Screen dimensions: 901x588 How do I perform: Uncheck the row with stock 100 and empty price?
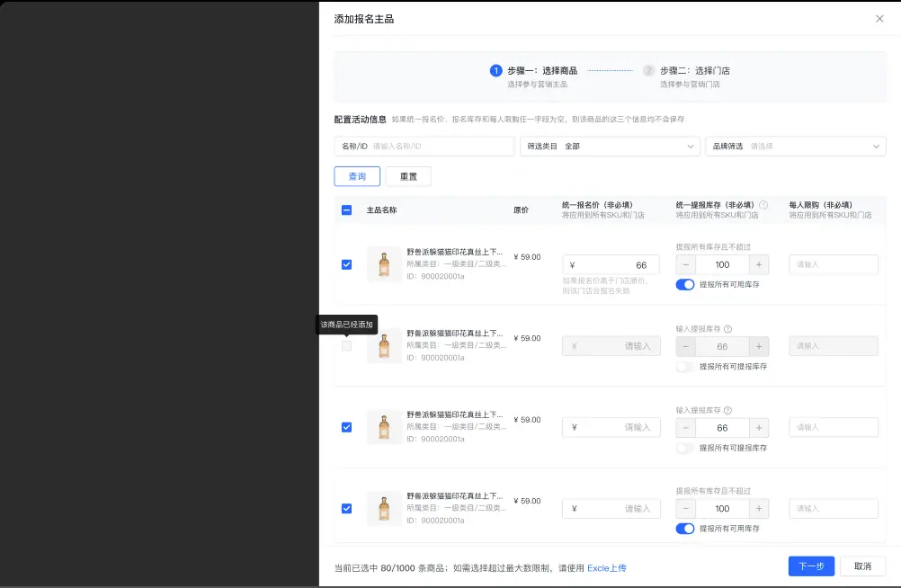click(346, 509)
